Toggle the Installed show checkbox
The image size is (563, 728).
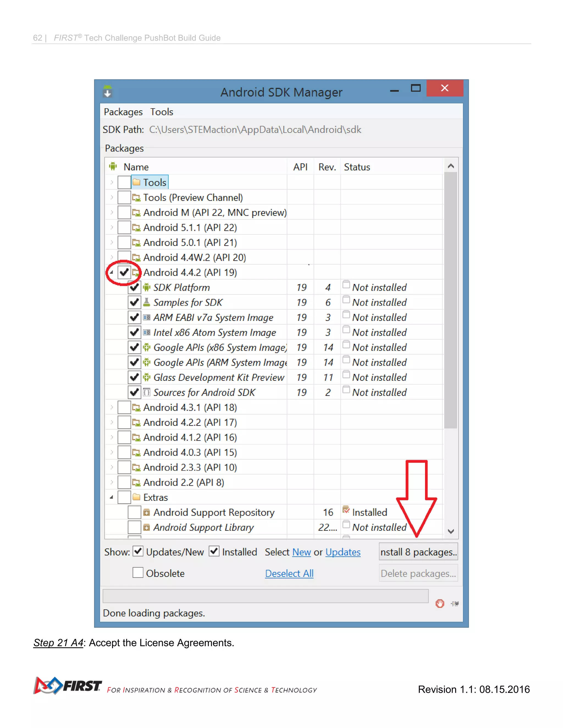coord(214,551)
